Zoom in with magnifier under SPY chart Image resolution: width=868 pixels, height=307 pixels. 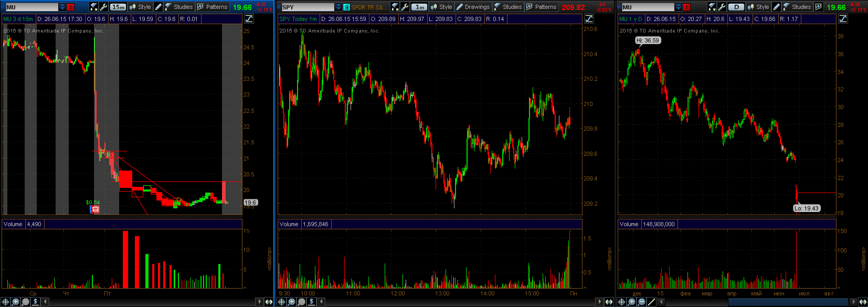click(x=292, y=302)
